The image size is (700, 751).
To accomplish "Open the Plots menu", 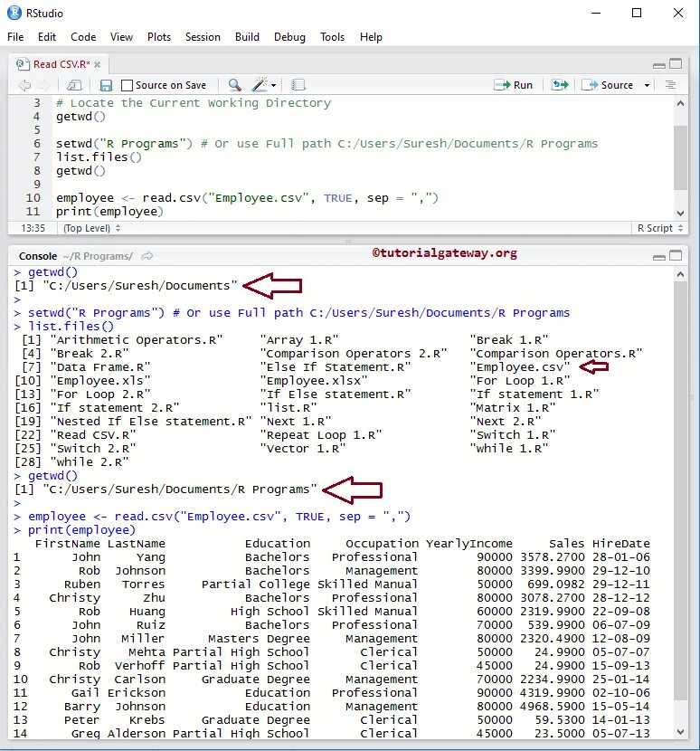I will (159, 37).
